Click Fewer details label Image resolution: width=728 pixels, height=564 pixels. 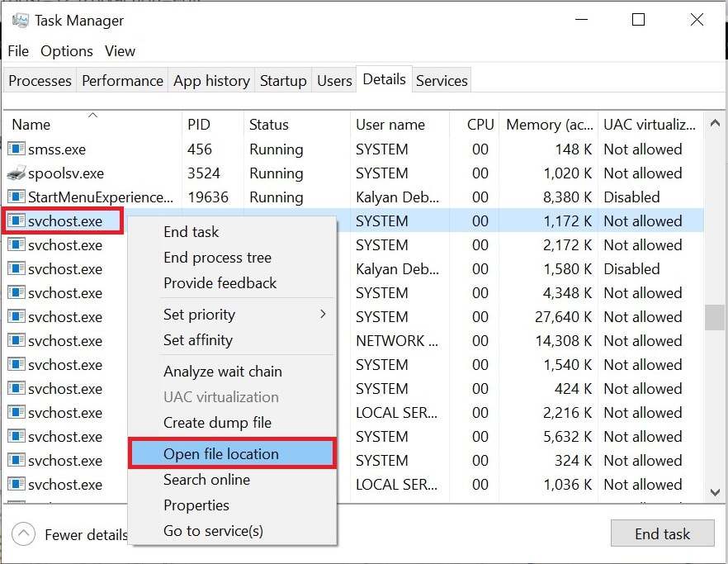(86, 535)
